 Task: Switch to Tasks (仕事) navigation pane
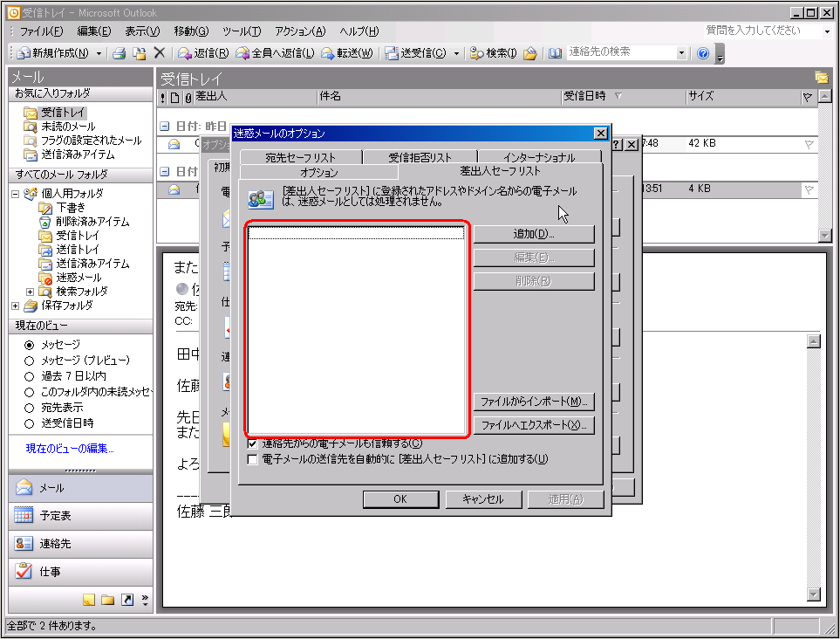click(80, 572)
